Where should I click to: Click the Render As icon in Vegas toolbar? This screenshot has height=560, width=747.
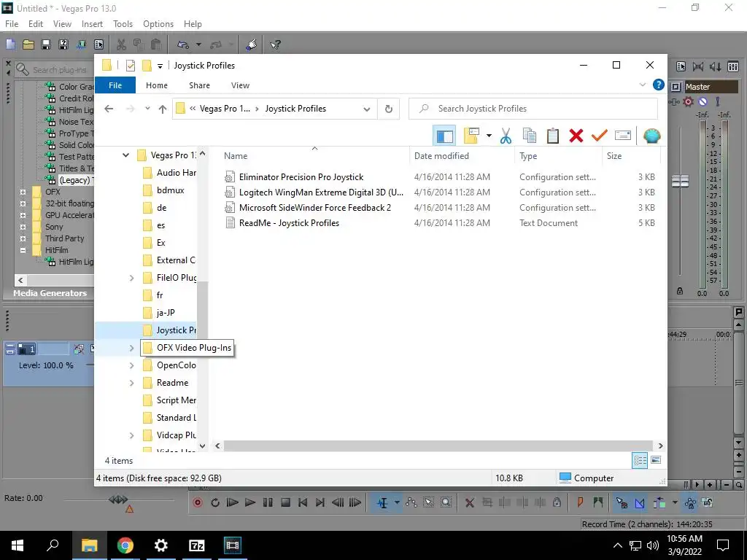click(x=81, y=44)
